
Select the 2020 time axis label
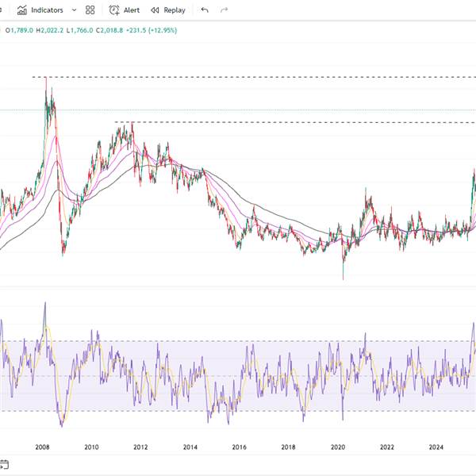pos(338,447)
